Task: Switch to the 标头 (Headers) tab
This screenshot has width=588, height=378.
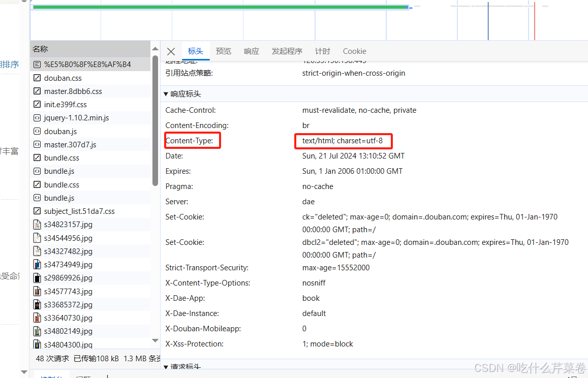Action: point(195,51)
